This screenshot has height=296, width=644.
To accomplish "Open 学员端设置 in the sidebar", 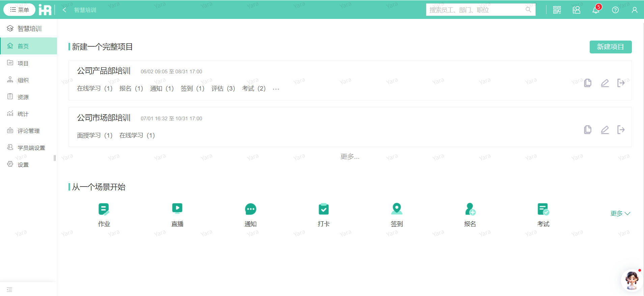I will coord(31,148).
